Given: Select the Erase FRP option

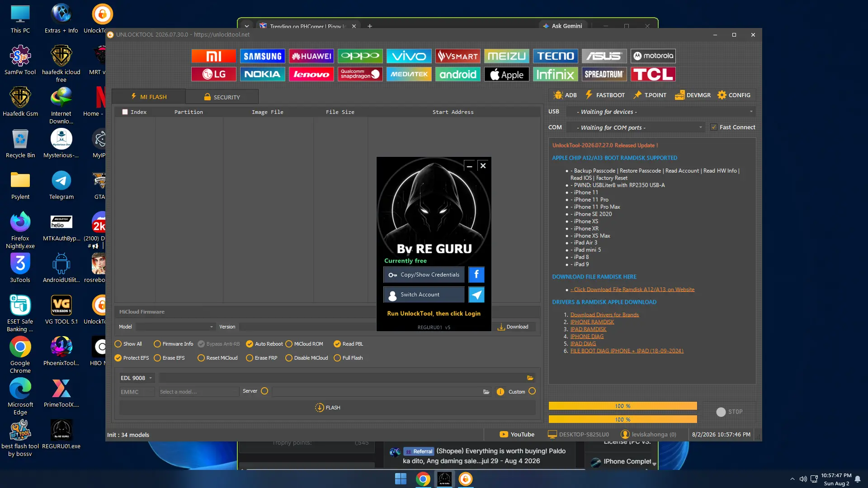Looking at the screenshot, I should (x=262, y=358).
